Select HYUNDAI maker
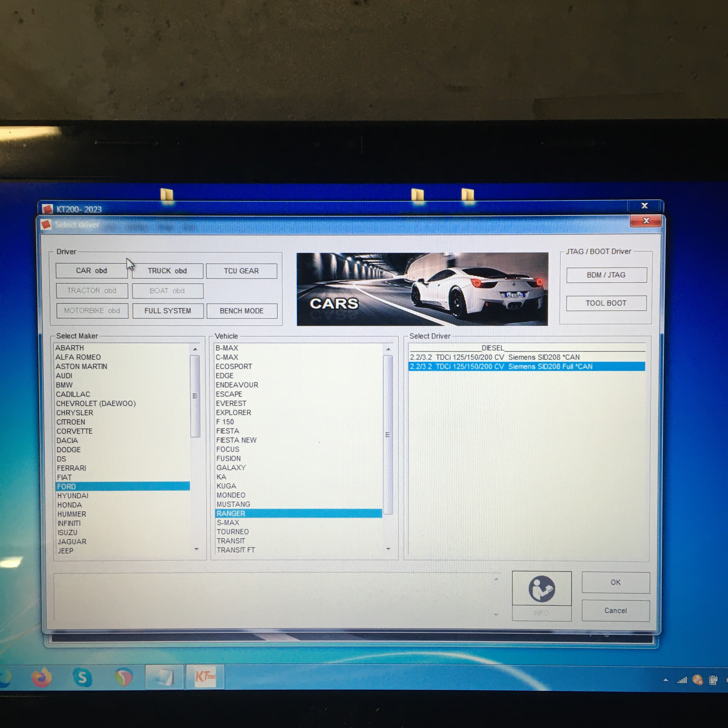728x728 pixels. [73, 496]
